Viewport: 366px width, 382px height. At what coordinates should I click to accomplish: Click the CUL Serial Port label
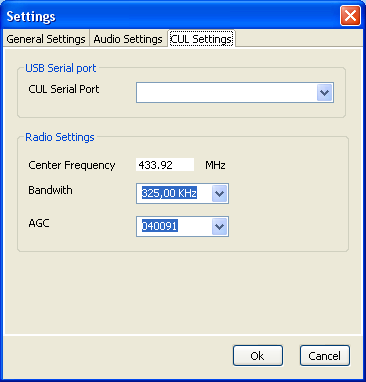(x=64, y=89)
